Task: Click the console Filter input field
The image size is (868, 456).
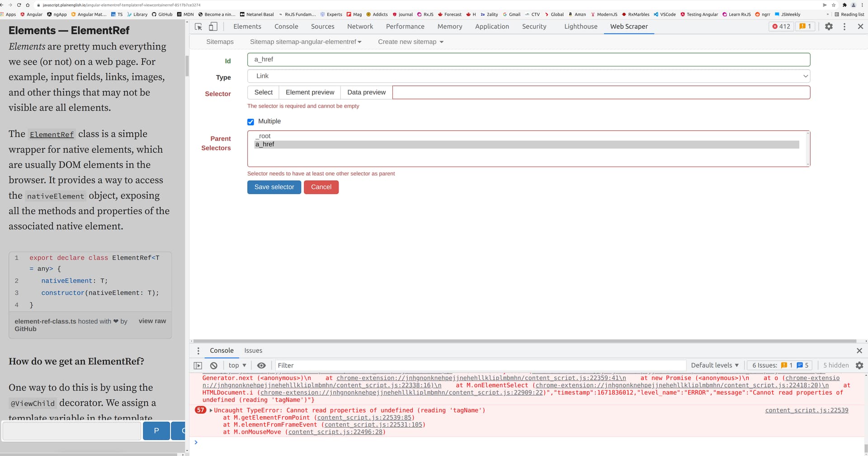Action: tap(479, 366)
